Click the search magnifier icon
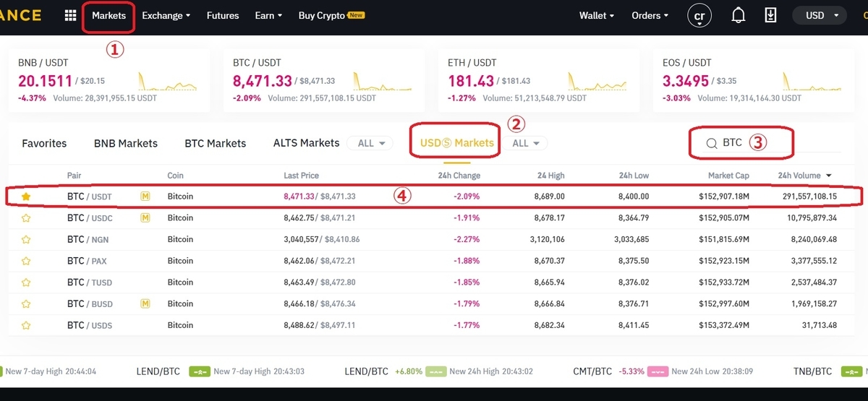The width and height of the screenshot is (868, 401). [711, 143]
